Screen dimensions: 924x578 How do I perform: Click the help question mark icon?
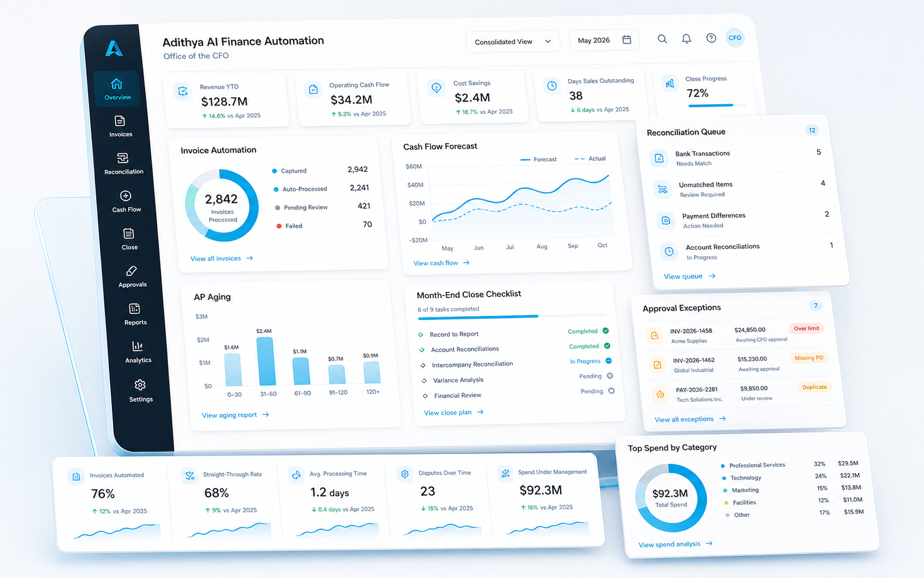pos(711,38)
